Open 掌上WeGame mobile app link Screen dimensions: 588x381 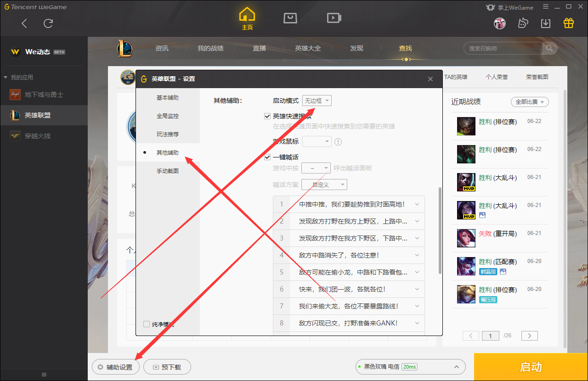coord(509,7)
